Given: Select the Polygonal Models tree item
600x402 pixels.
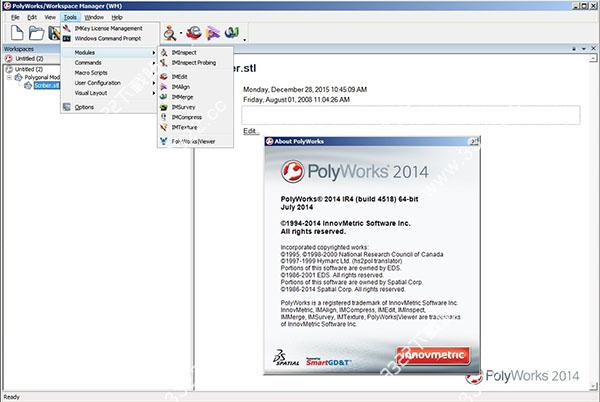Looking at the screenshot, I should [42, 77].
